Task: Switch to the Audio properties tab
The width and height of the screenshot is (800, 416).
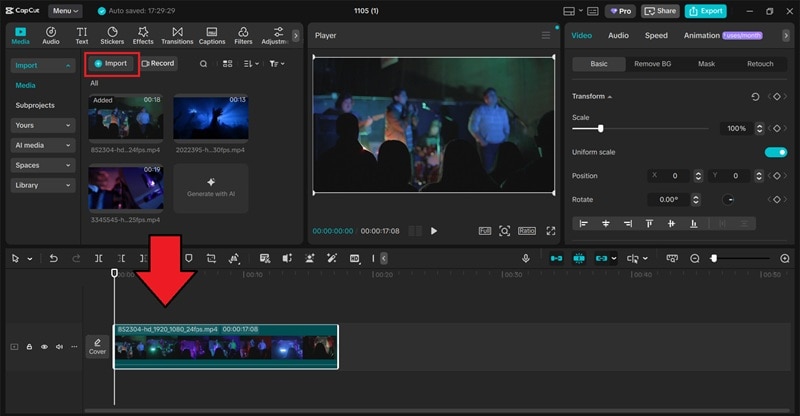Action: (x=618, y=35)
